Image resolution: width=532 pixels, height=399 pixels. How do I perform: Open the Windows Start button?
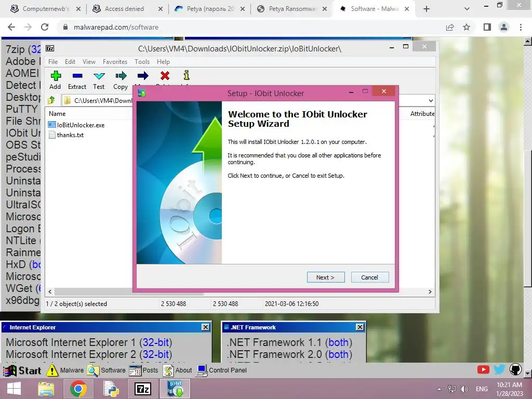coord(14,389)
